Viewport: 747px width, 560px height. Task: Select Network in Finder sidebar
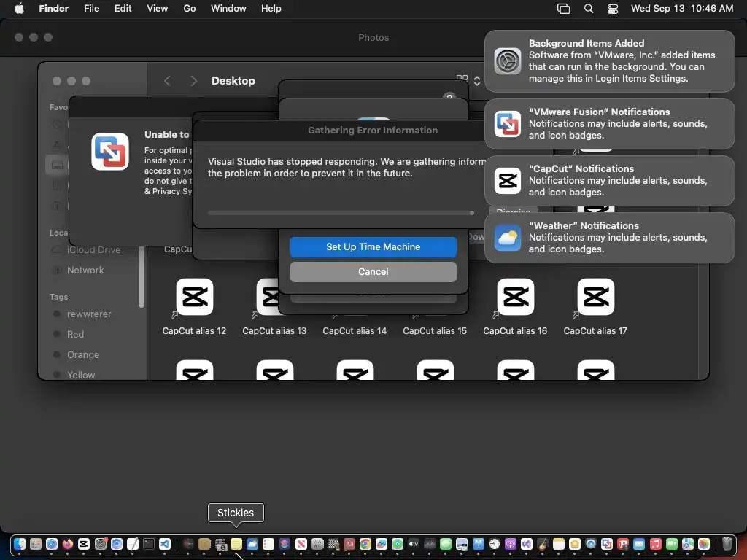pos(85,270)
